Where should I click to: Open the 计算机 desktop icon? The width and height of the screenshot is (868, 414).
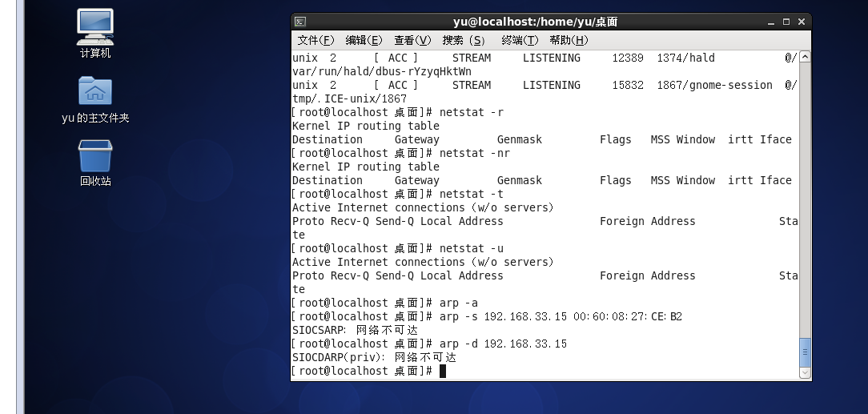95,33
